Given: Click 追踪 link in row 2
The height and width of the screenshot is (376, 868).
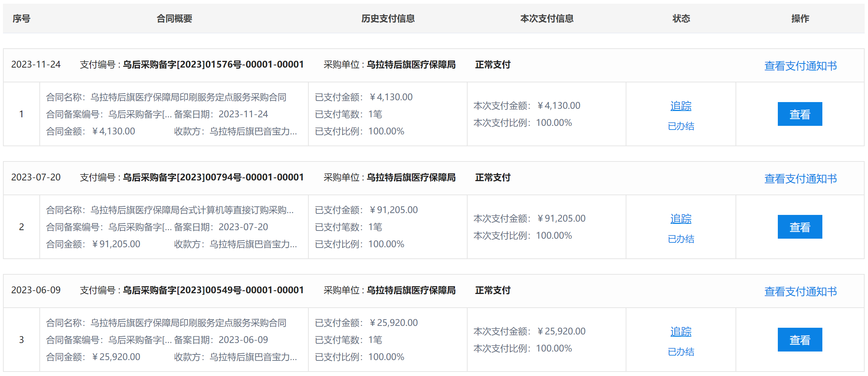Looking at the screenshot, I should pyautogui.click(x=681, y=219).
